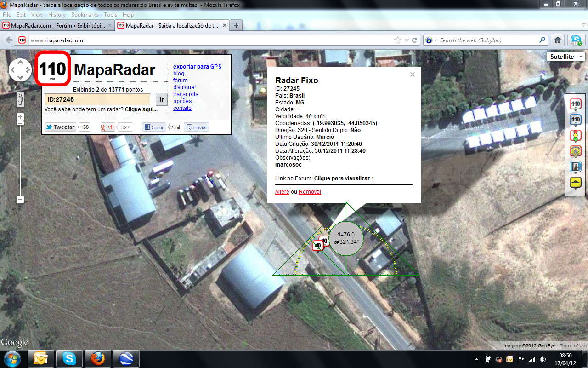The width and height of the screenshot is (588, 368).
Task: Click the blue officer with radar gun icon
Action: [576, 167]
